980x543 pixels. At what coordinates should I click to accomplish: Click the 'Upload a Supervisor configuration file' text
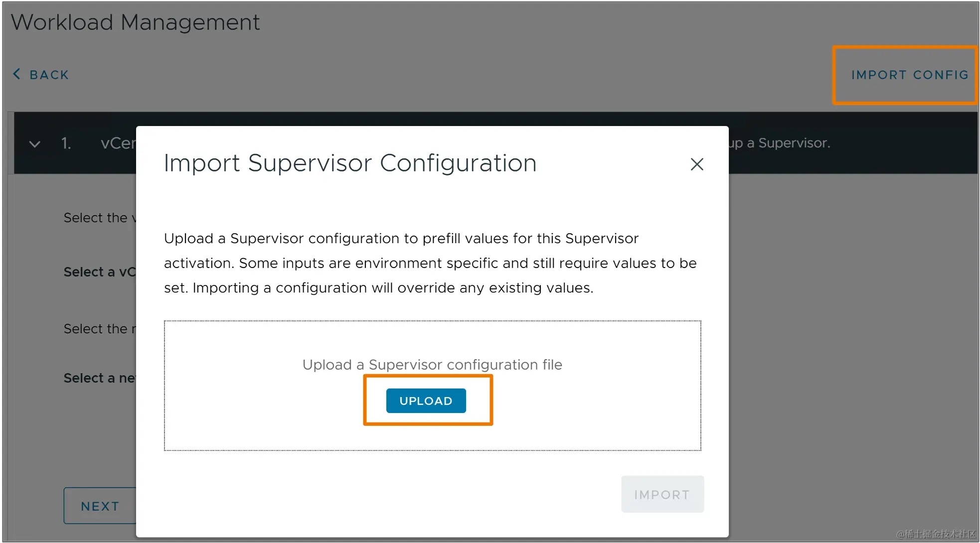pos(432,365)
